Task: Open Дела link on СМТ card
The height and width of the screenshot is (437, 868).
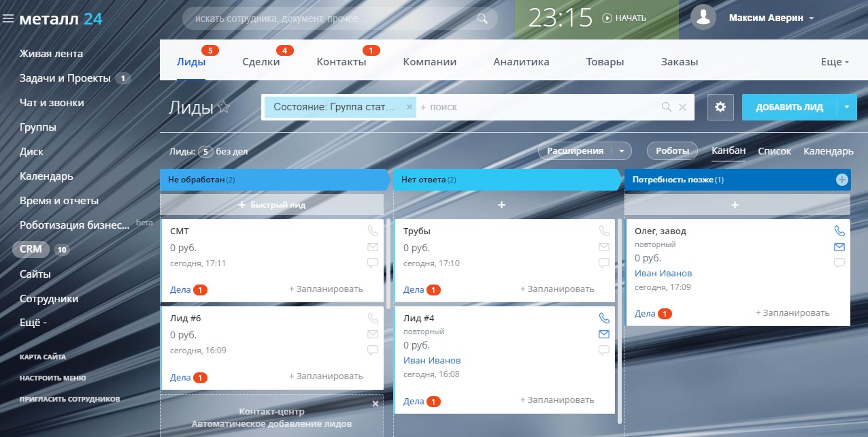Action: tap(180, 289)
